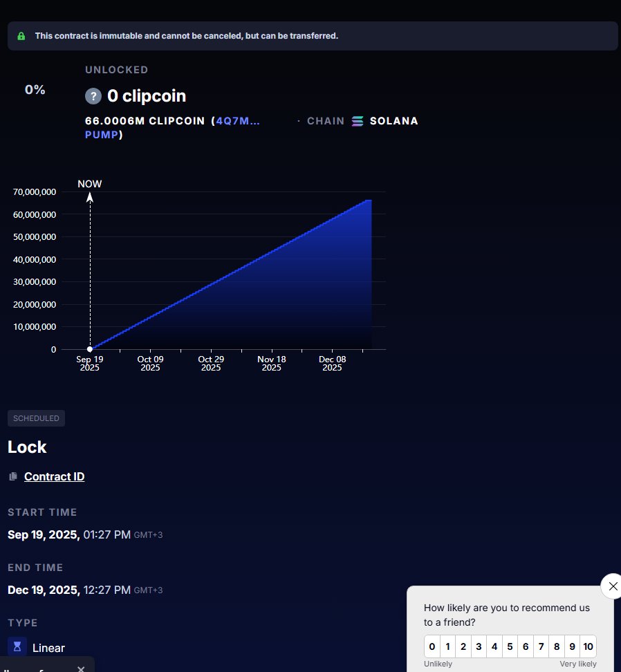Click the '0 clipcoin' unlocked amount

point(147,96)
